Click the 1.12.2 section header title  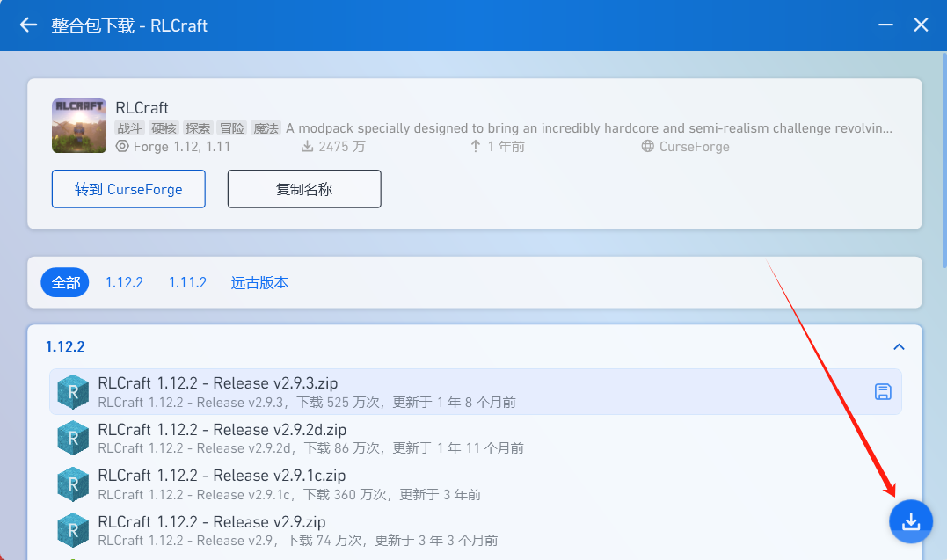65,346
